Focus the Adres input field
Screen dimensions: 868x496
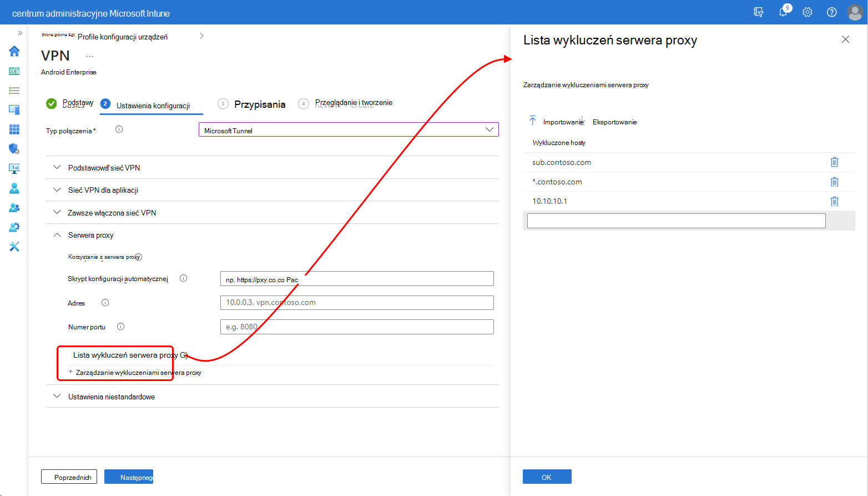click(357, 303)
